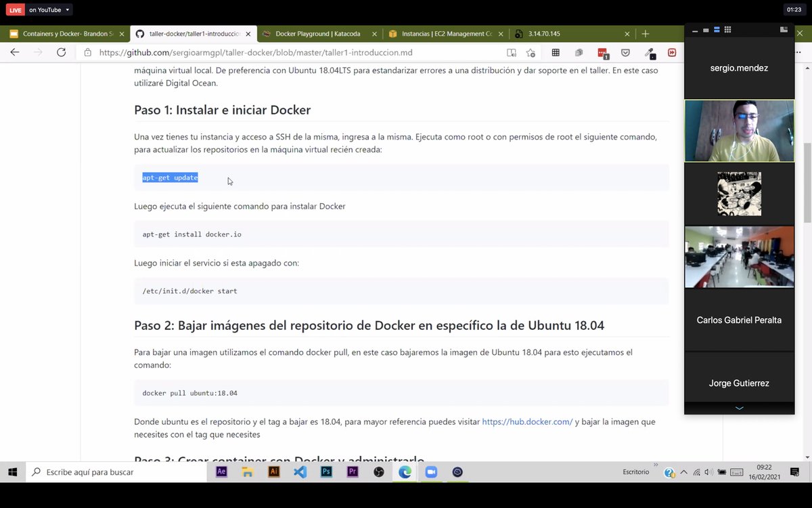Image resolution: width=812 pixels, height=508 pixels.
Task: Open the hub.docker.com link
Action: pyautogui.click(x=527, y=421)
